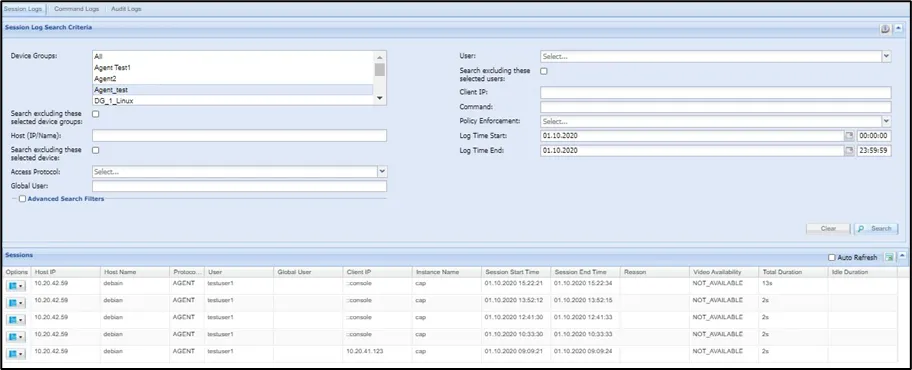Switch to the Command Logs tab

coord(77,9)
